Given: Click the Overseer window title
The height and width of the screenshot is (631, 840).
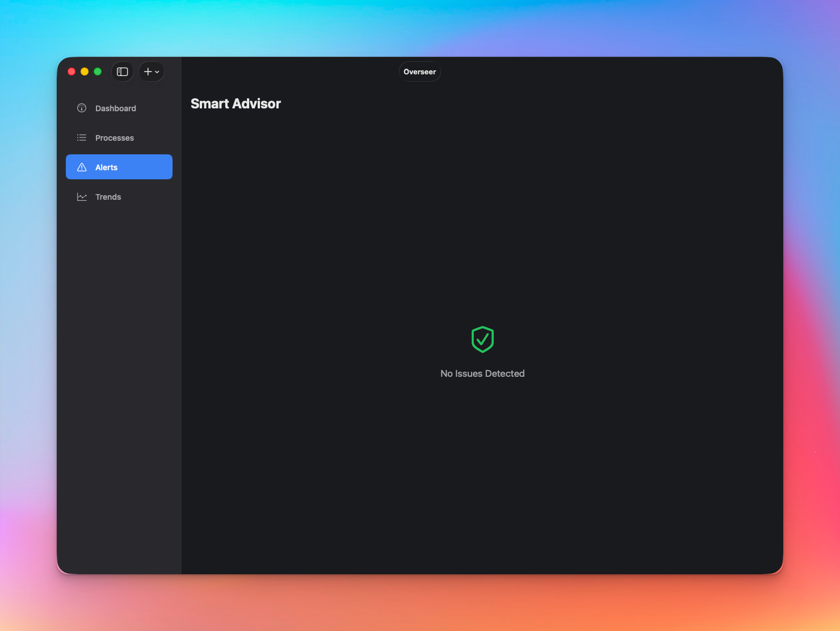Looking at the screenshot, I should click(x=419, y=71).
